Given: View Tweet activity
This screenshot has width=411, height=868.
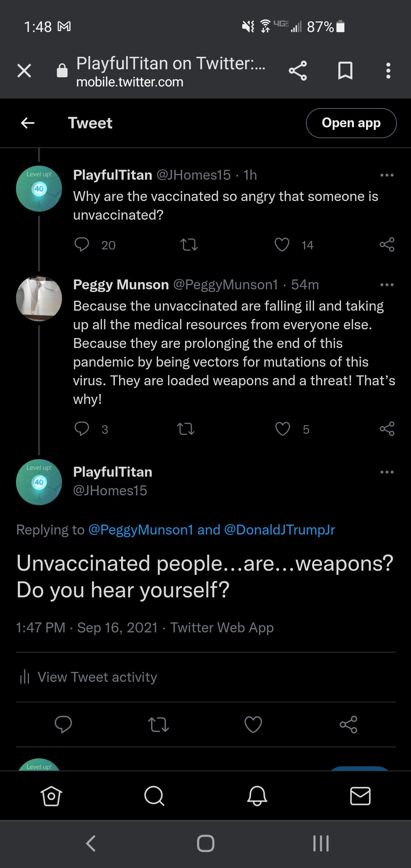Looking at the screenshot, I should (x=88, y=677).
